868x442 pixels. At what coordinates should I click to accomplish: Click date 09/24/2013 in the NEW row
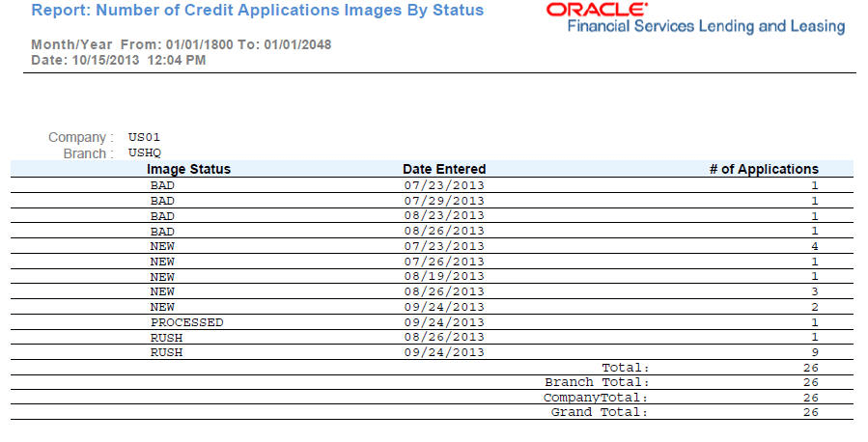click(444, 307)
